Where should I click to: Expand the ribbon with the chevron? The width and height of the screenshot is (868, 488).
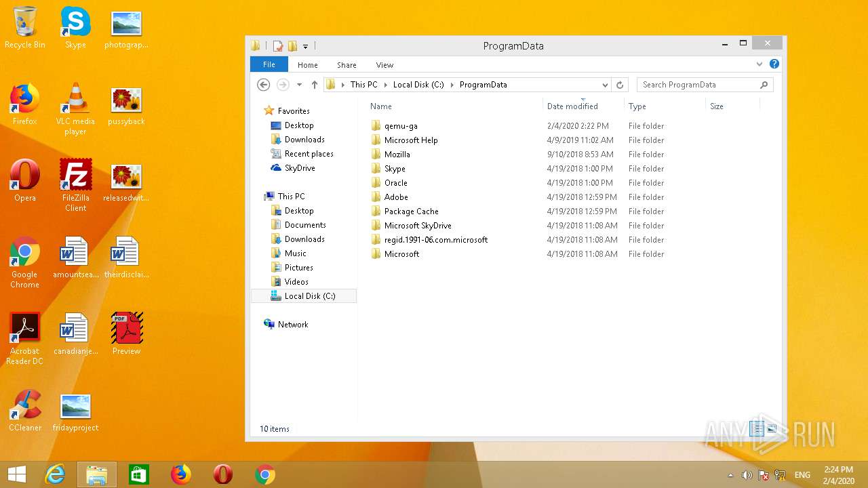pos(759,64)
